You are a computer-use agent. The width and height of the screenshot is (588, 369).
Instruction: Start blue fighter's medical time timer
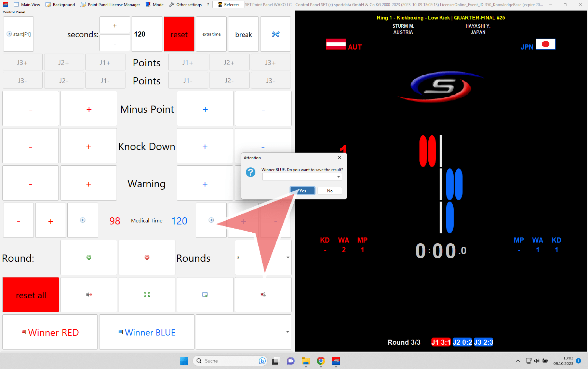(211, 220)
